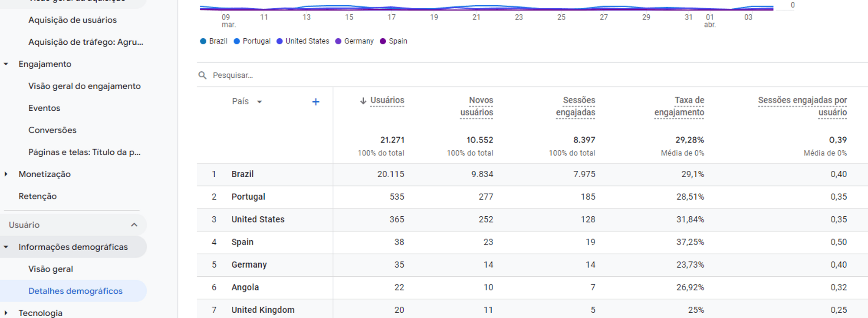Open the Eventos report

tap(44, 108)
